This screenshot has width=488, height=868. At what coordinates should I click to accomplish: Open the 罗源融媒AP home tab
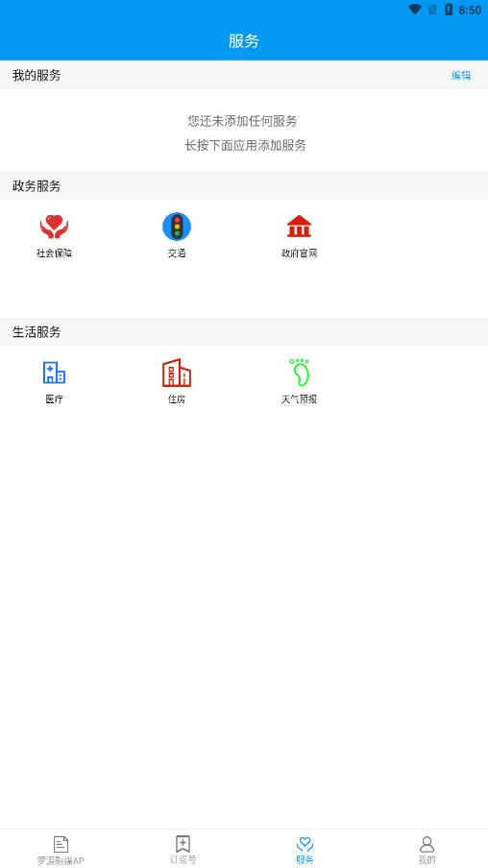coord(61,850)
